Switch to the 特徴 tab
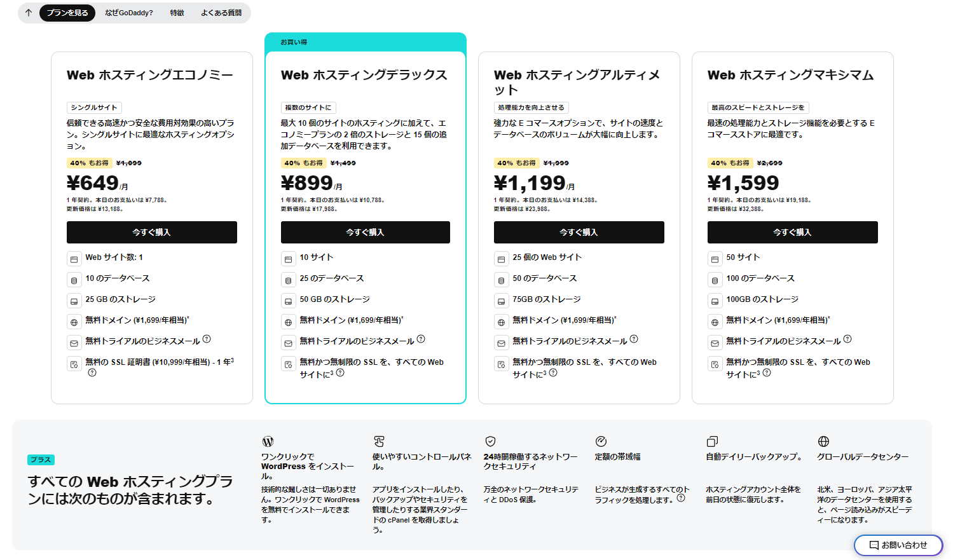Image resolution: width=953 pixels, height=560 pixels. [x=177, y=13]
